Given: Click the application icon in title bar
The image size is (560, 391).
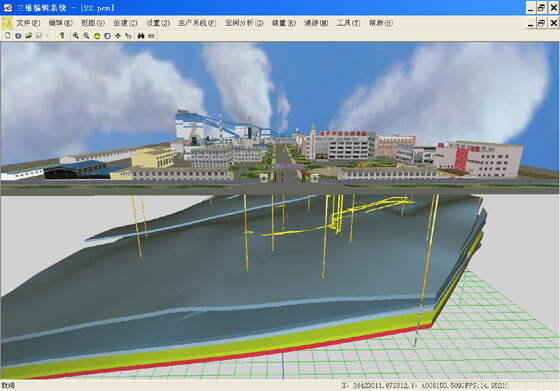Looking at the screenshot, I should (x=8, y=7).
